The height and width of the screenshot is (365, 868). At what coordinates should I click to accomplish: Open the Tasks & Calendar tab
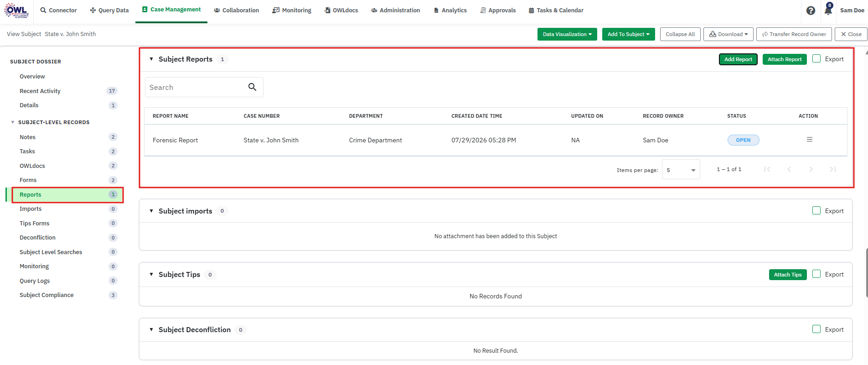tap(556, 10)
